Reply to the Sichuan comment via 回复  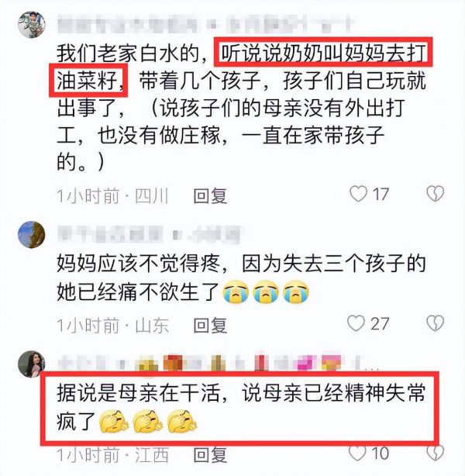point(210,196)
